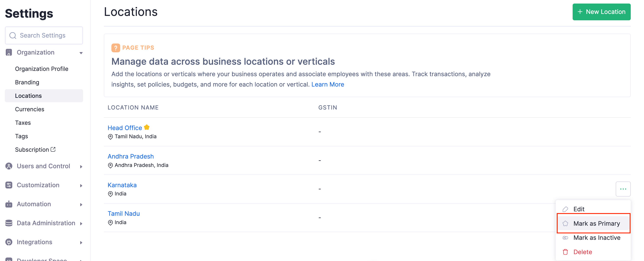Image resolution: width=644 pixels, height=261 pixels.
Task: Choose Mark as Primary from menu
Action: click(596, 223)
